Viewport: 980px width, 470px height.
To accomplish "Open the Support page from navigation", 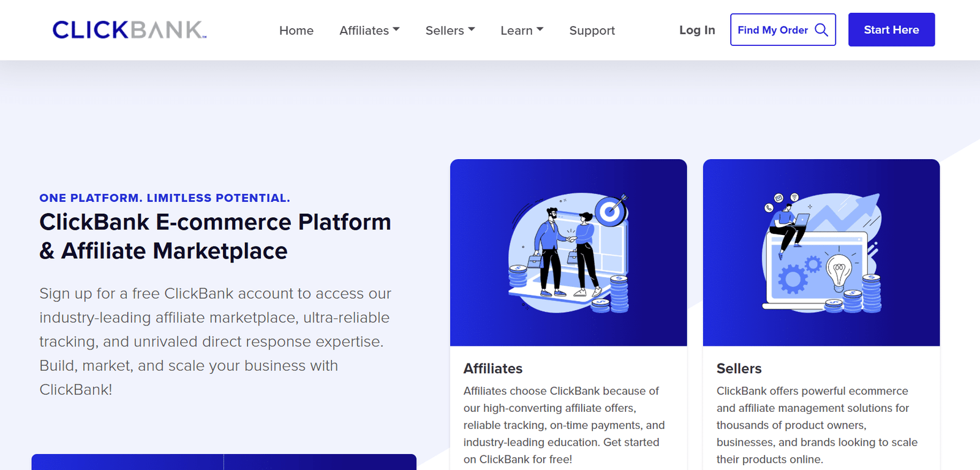I will (x=592, y=31).
